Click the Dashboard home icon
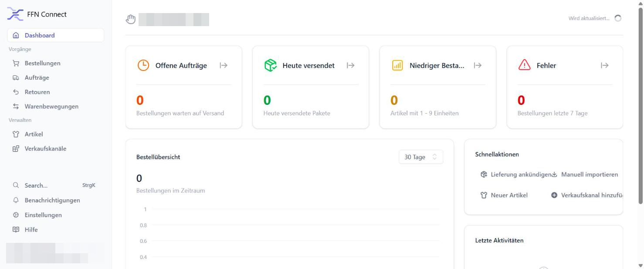 tap(16, 35)
